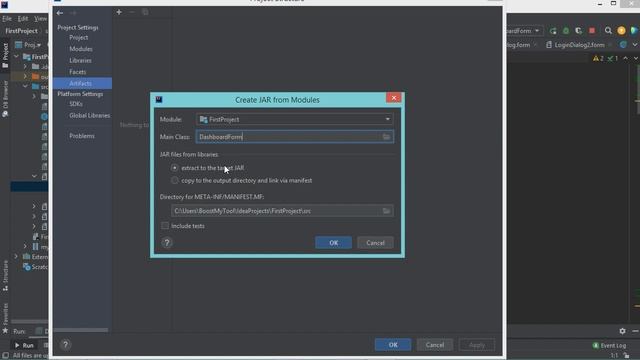
Task: Open DB Browser side tool window
Action: (x=5, y=99)
